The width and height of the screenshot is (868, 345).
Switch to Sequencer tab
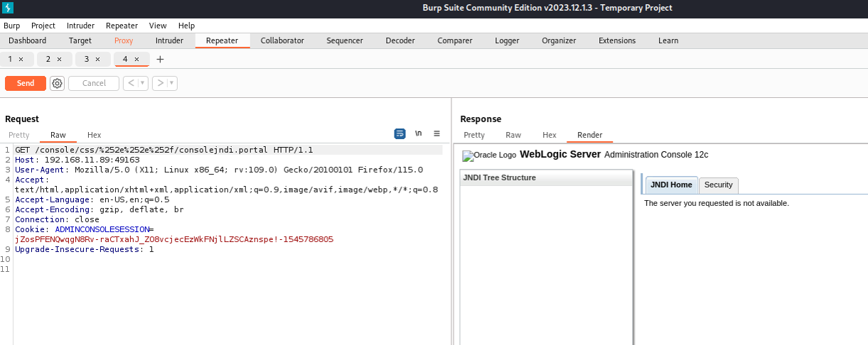point(345,40)
